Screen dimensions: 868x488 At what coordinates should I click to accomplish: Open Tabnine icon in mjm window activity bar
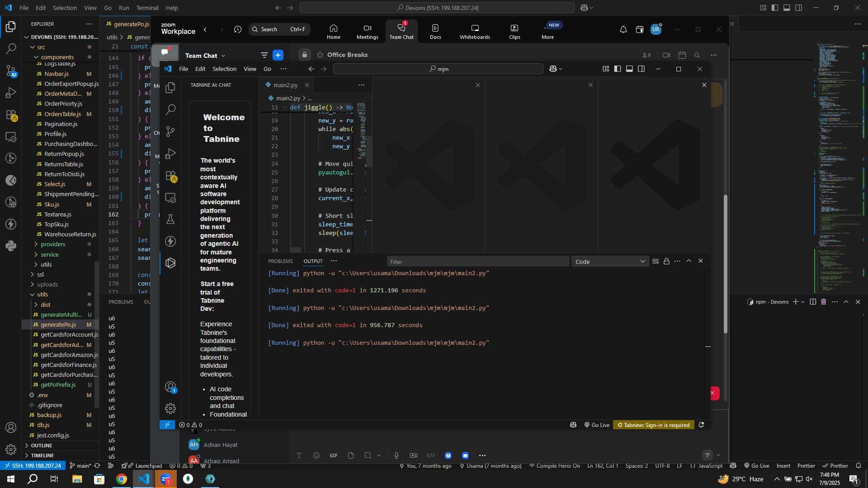tap(170, 263)
